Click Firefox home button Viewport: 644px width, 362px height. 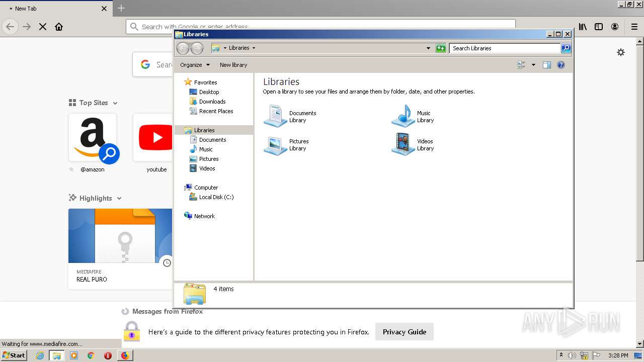click(59, 27)
